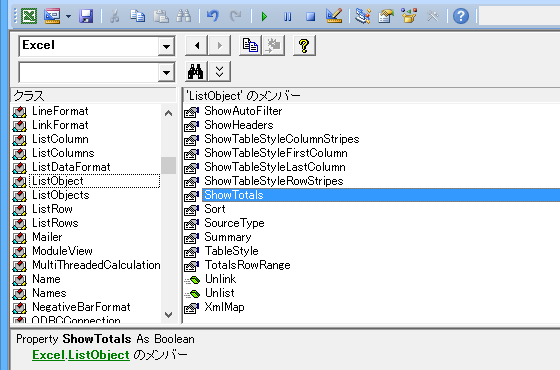Open Visual Basic Help icon
This screenshot has width=560, height=370.
461,16
